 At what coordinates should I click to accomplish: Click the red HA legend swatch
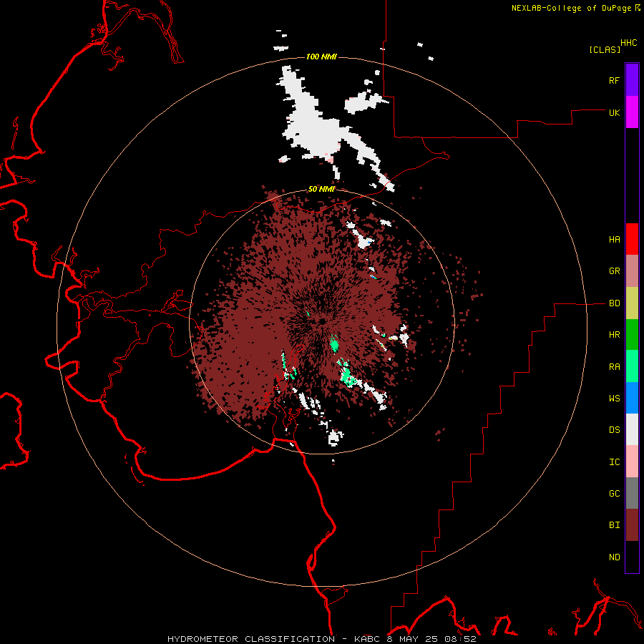[x=632, y=239]
